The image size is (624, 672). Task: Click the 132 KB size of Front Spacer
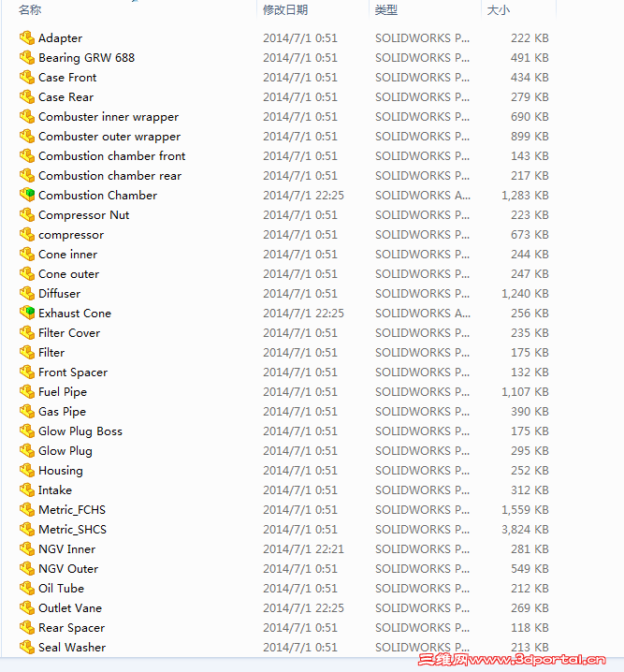tap(530, 372)
